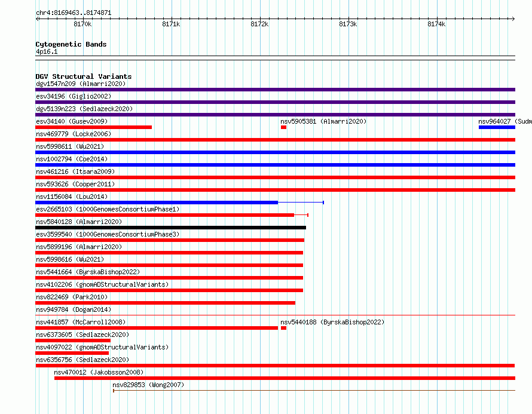Open esv3599540 (1000GenomesConsortiumPhase3) label
The image size is (532, 414).
click(108, 234)
